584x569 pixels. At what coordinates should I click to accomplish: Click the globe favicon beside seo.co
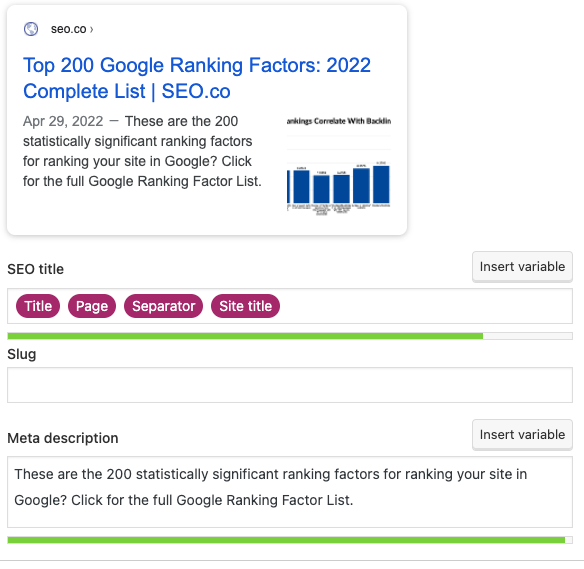coord(31,29)
